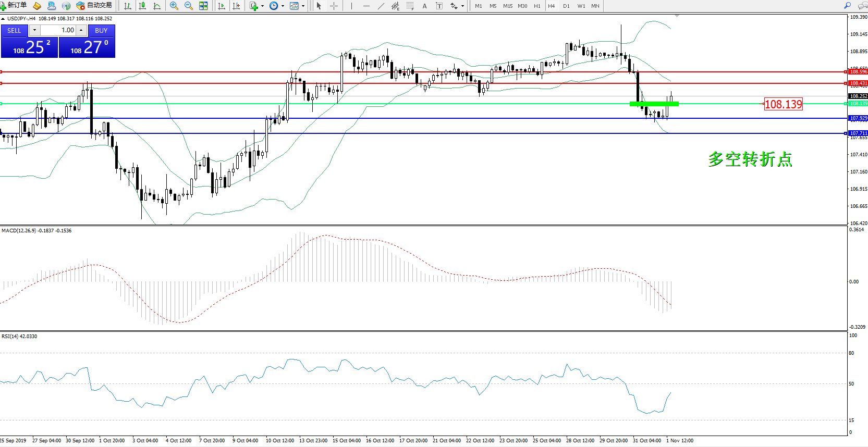Increase lot volume with up arrow
The width and height of the screenshot is (868, 447).
(81, 30)
